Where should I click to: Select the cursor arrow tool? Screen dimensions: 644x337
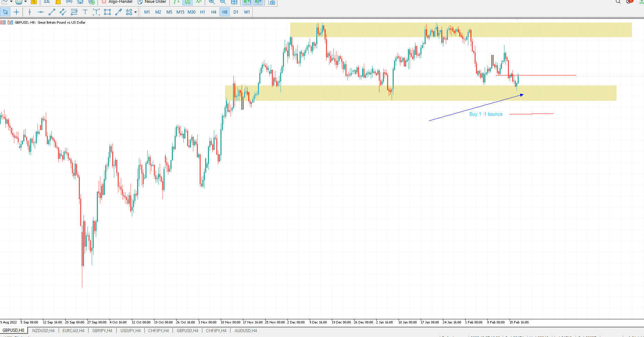pyautogui.click(x=6, y=12)
